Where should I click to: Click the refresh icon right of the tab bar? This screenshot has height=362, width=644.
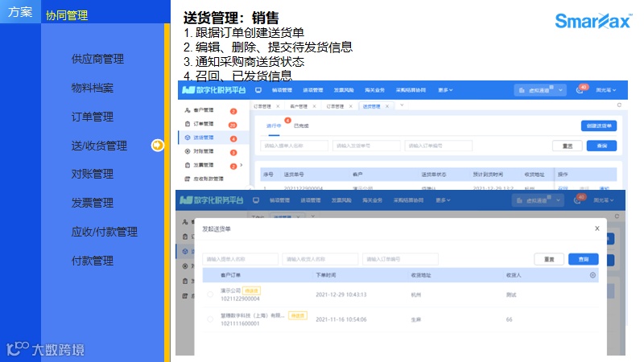tap(619, 105)
